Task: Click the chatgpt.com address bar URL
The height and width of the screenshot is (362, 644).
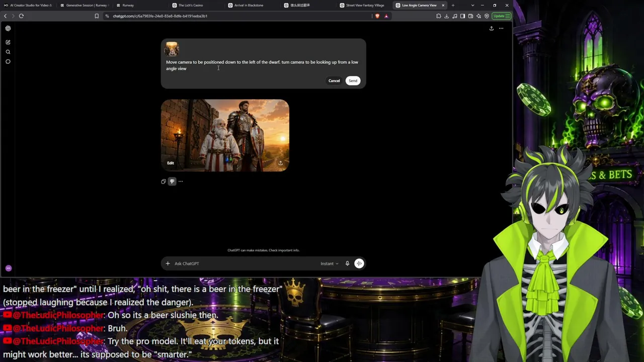Action: (160, 16)
